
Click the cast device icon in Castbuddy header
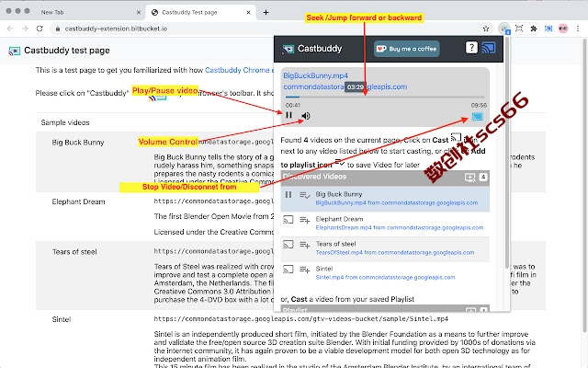(x=489, y=48)
